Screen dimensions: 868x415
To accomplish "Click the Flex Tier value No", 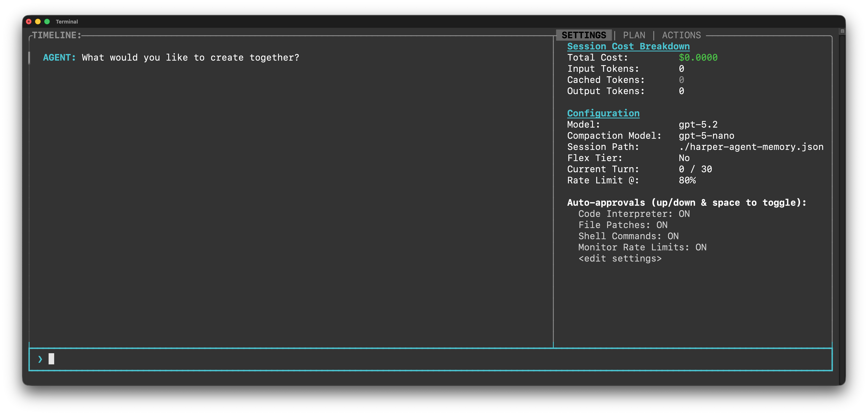I will (684, 158).
